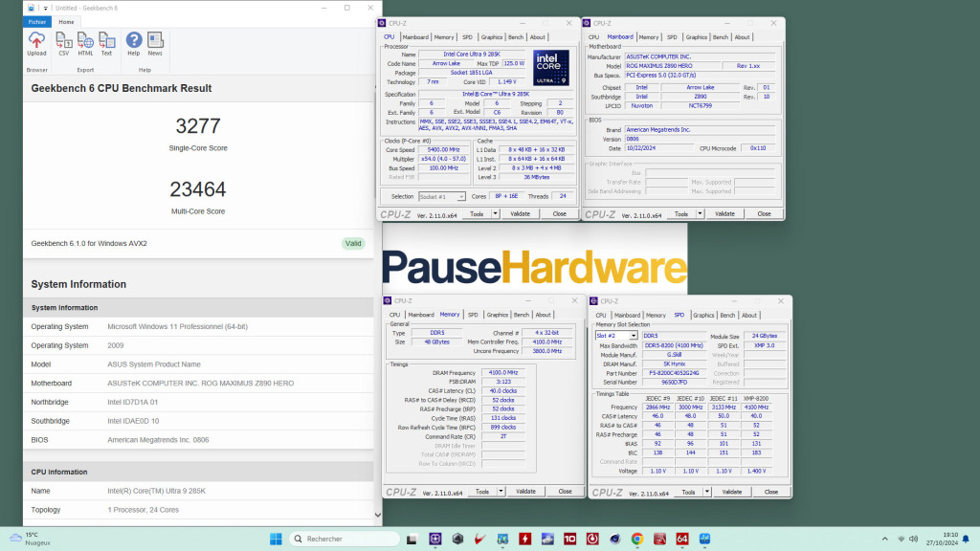
Task: Click the DRAM Frequency value 4100.0 MHz
Action: point(503,373)
